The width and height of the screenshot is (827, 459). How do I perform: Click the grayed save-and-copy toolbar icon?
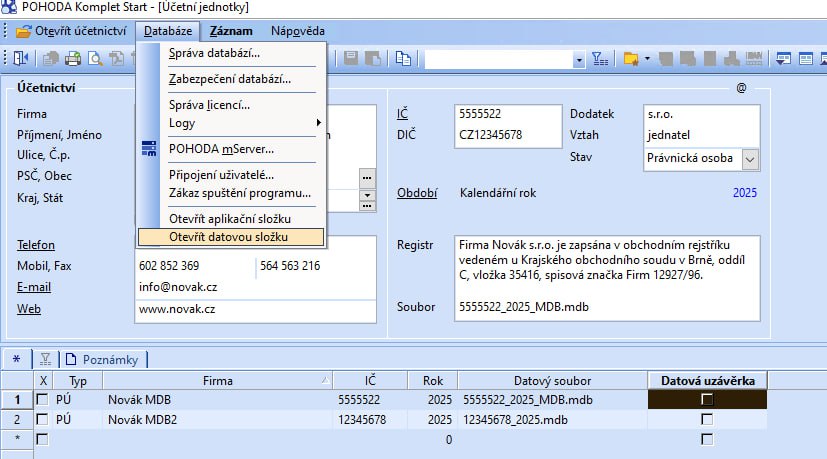(373, 59)
